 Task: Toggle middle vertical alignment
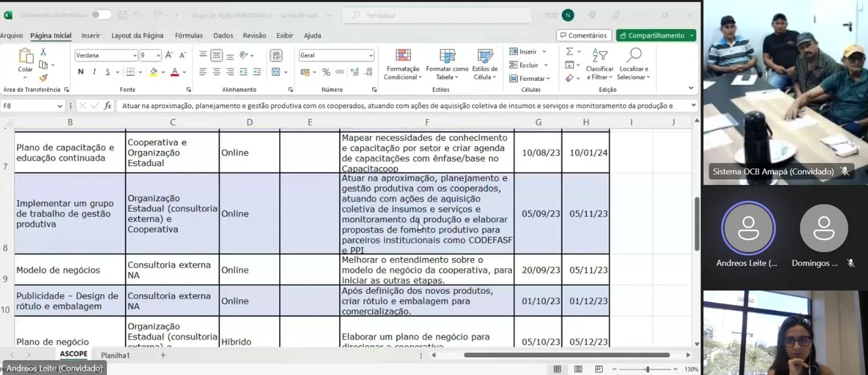(x=216, y=55)
